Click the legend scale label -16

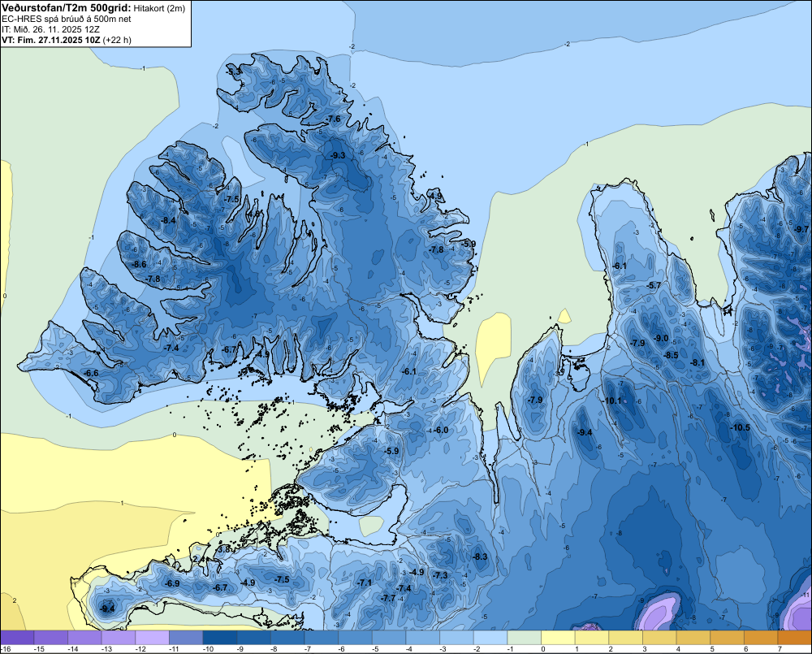coord(6,649)
